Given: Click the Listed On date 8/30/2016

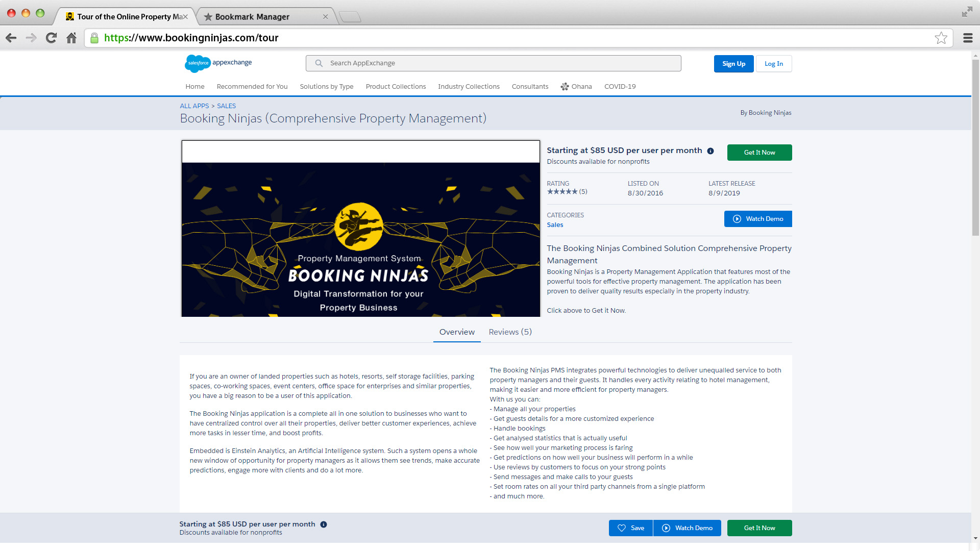Looking at the screenshot, I should 645,193.
